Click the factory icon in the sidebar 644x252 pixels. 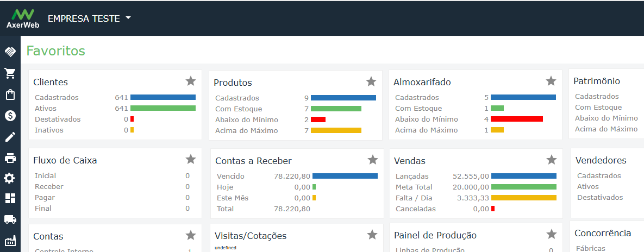tap(10, 241)
